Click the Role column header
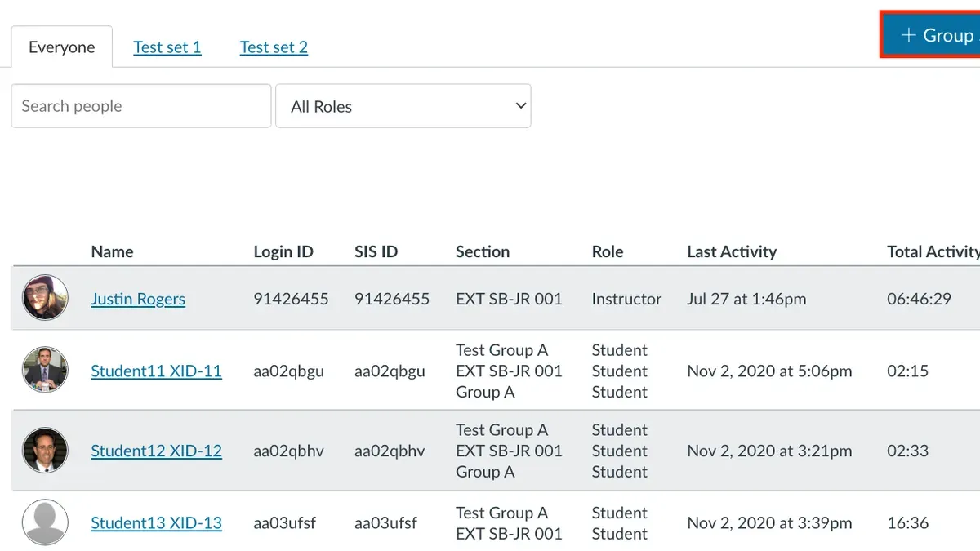The image size is (980, 551). pos(608,251)
